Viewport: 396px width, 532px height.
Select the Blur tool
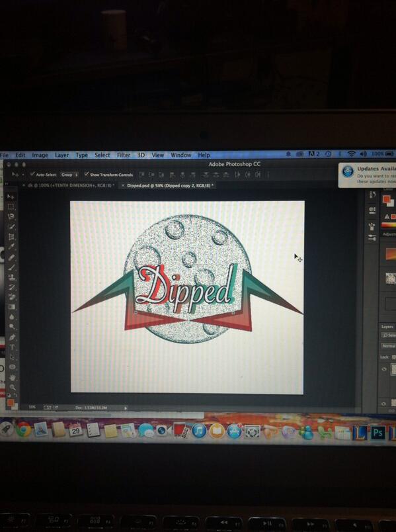(x=12, y=316)
